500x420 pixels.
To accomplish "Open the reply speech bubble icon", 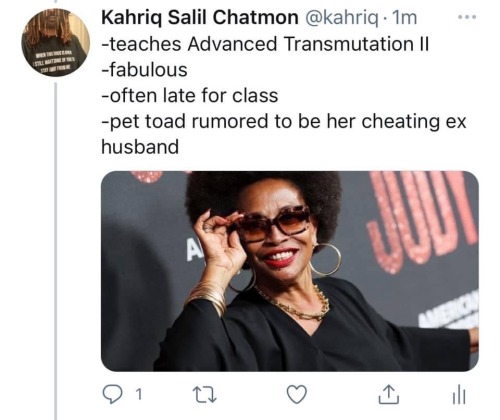I will 112,394.
